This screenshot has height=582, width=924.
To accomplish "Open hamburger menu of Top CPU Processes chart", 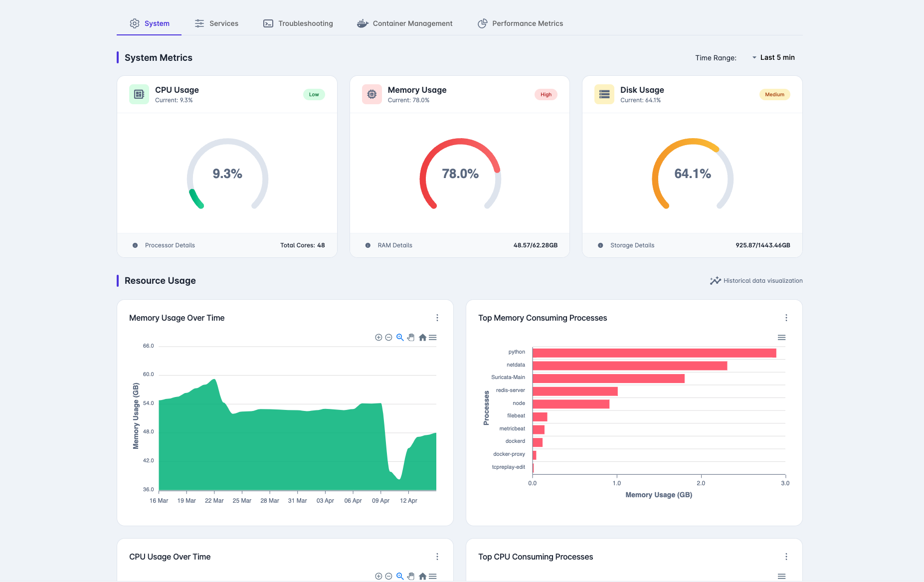I will tap(782, 577).
